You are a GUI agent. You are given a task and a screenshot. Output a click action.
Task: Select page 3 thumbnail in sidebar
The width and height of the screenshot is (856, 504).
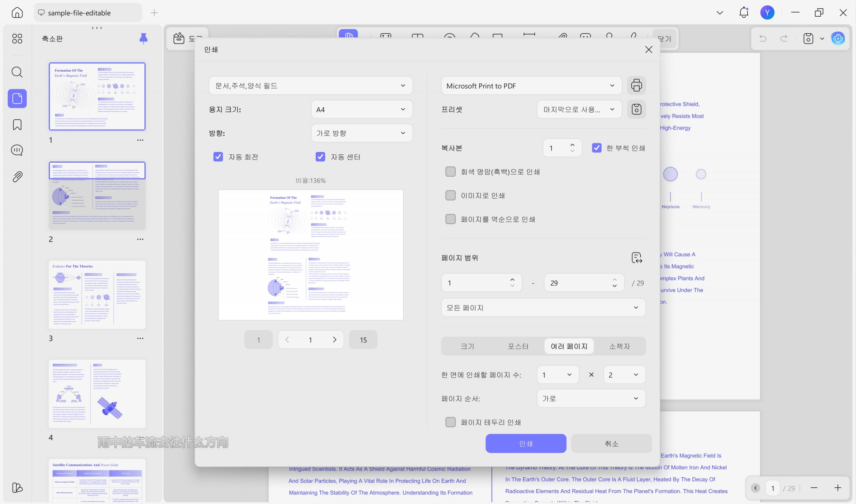[x=97, y=295]
